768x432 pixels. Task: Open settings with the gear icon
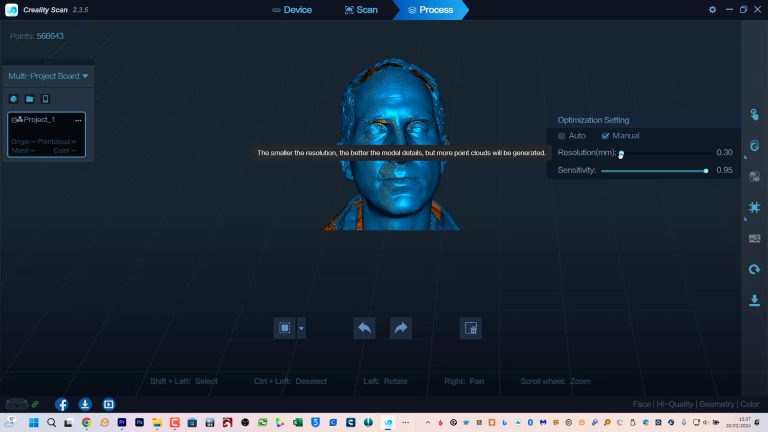pos(712,9)
